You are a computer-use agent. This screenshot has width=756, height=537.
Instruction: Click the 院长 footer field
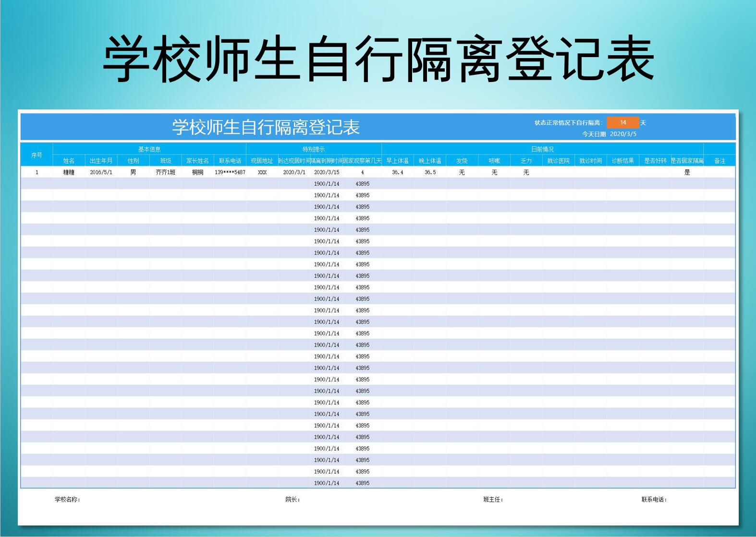pyautogui.click(x=293, y=500)
